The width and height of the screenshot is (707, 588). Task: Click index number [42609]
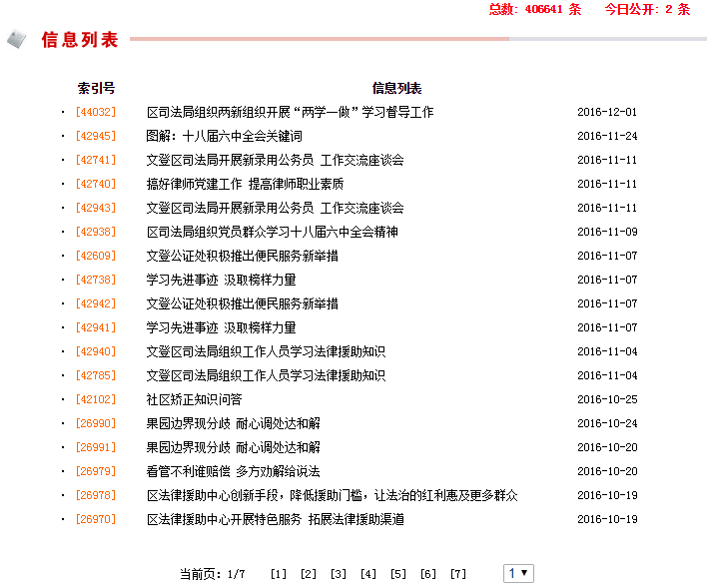pos(96,256)
